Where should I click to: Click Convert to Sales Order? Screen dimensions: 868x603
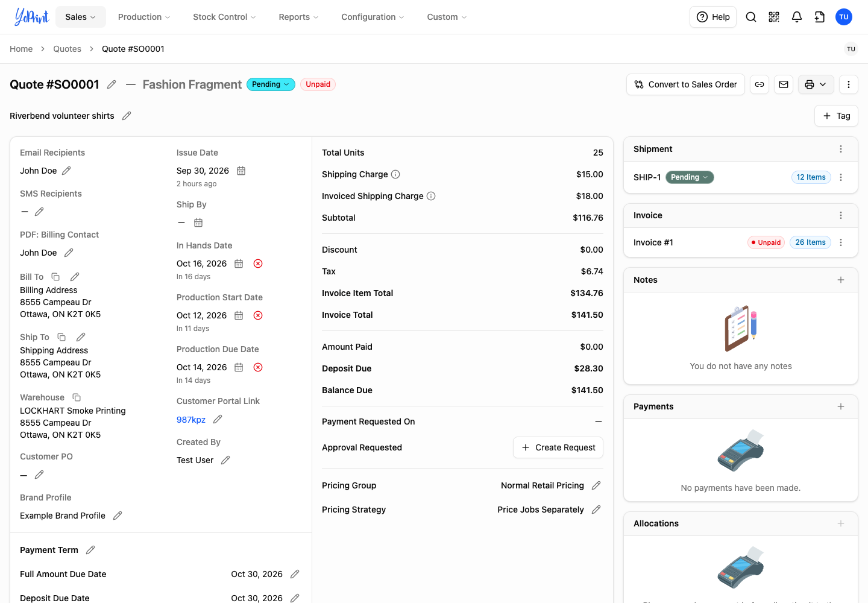(685, 84)
